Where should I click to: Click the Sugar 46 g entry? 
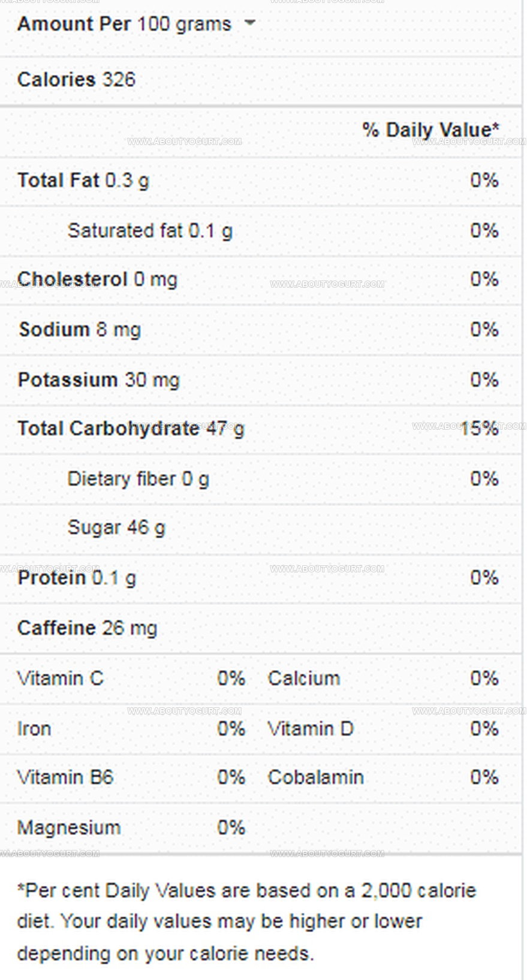(x=116, y=527)
